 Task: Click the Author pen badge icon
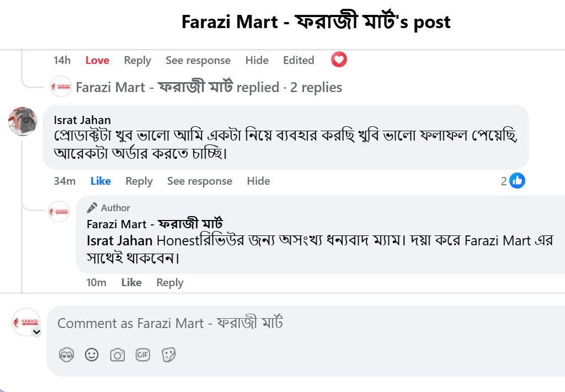tap(92, 208)
